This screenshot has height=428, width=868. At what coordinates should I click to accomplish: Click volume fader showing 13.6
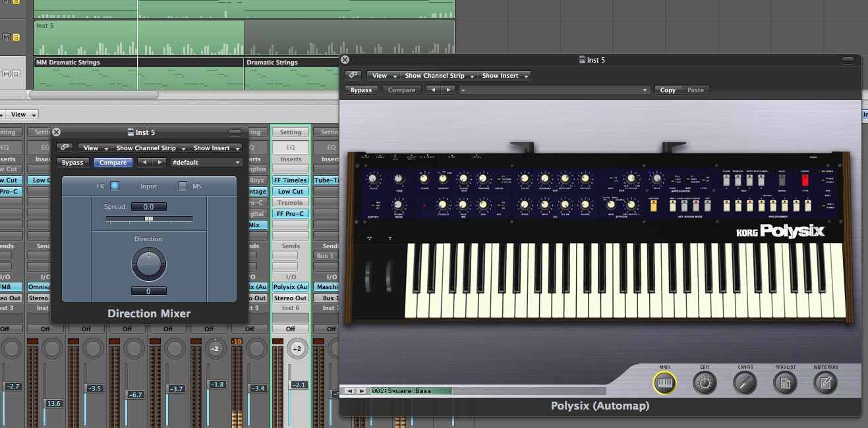point(52,403)
